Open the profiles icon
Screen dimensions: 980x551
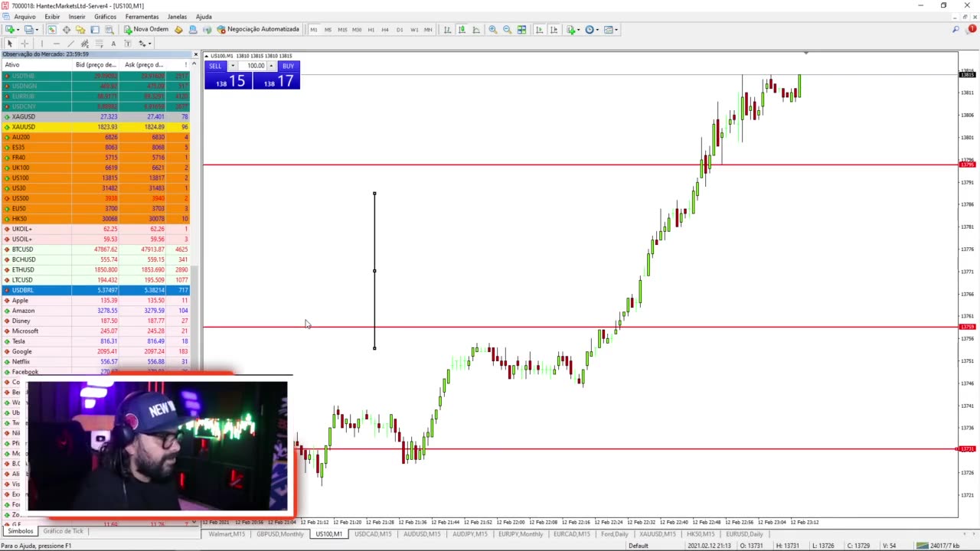(28, 30)
